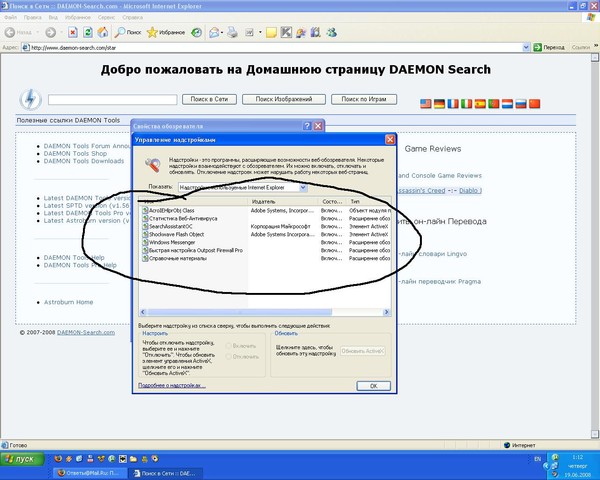
Task: Open the Сервис menu
Action: [106, 18]
